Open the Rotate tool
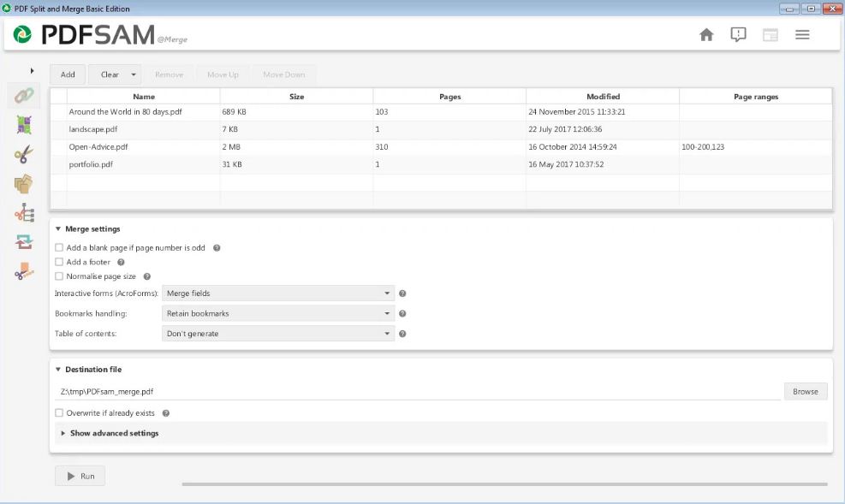 click(23, 242)
